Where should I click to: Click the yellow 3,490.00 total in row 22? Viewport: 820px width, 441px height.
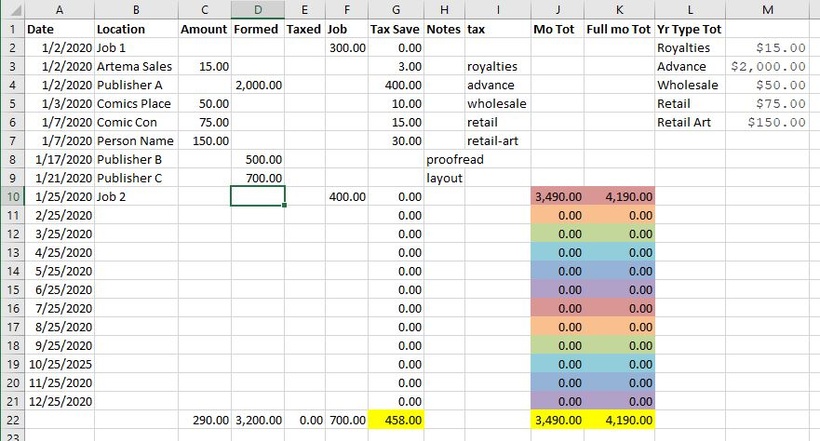tap(557, 420)
